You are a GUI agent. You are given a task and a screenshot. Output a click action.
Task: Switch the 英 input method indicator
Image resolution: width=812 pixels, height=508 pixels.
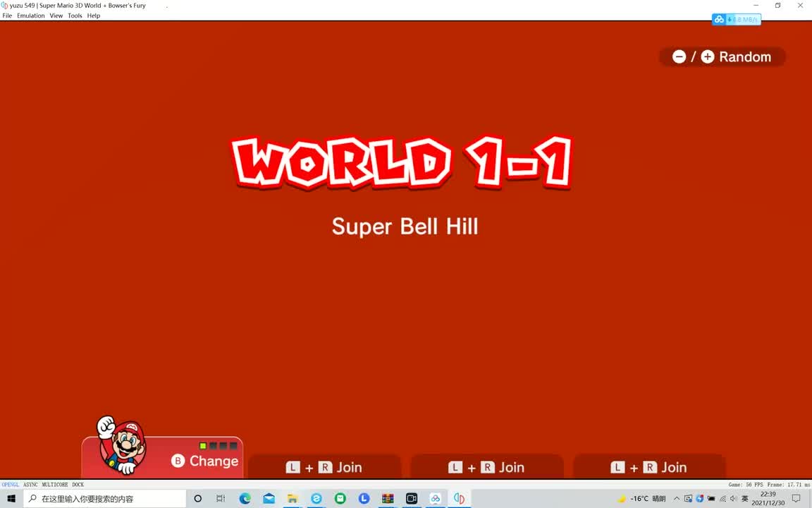744,498
